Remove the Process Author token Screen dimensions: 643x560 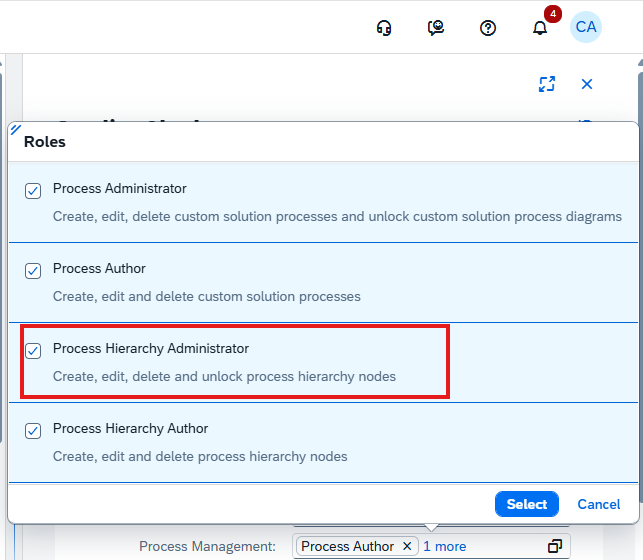407,546
